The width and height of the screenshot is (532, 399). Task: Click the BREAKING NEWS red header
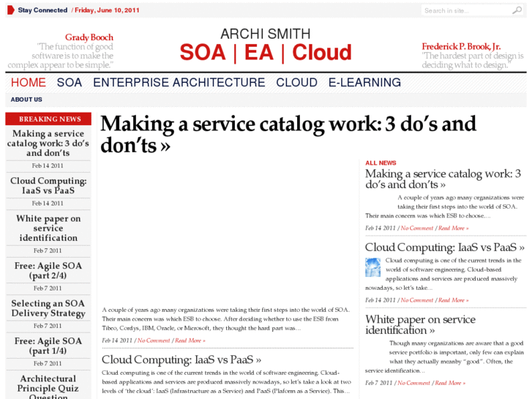click(x=48, y=119)
